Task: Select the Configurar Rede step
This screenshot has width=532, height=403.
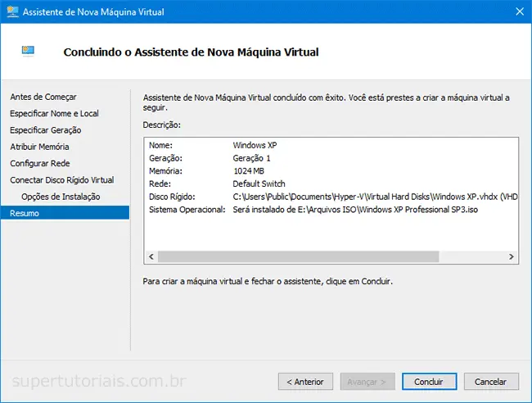Action: pos(38,163)
